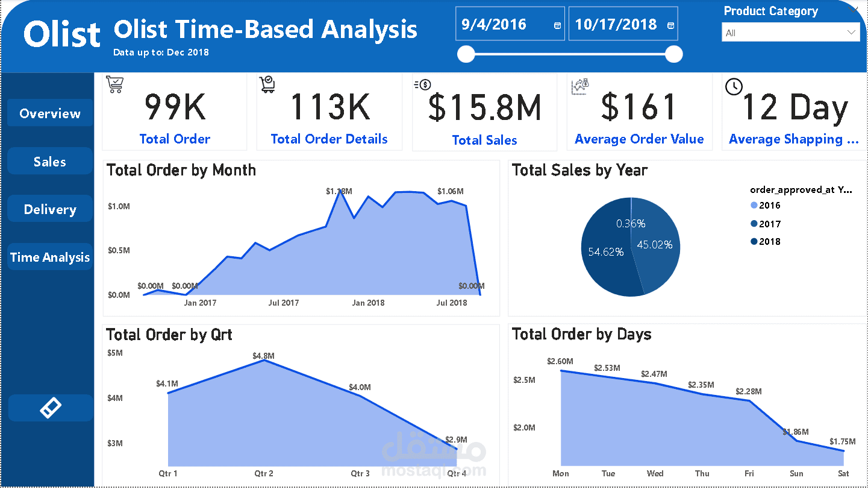This screenshot has width=868, height=489.
Task: Click the Total Order by Qrt chart title
Action: coord(169,335)
